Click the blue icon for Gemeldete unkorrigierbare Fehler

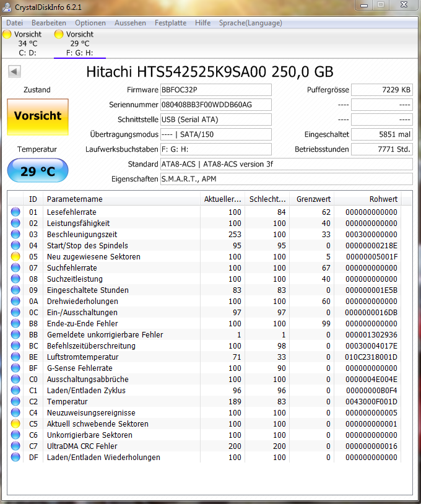[15, 334]
